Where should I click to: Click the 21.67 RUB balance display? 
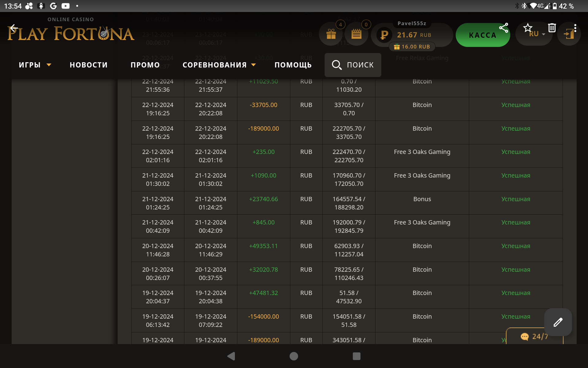click(414, 35)
